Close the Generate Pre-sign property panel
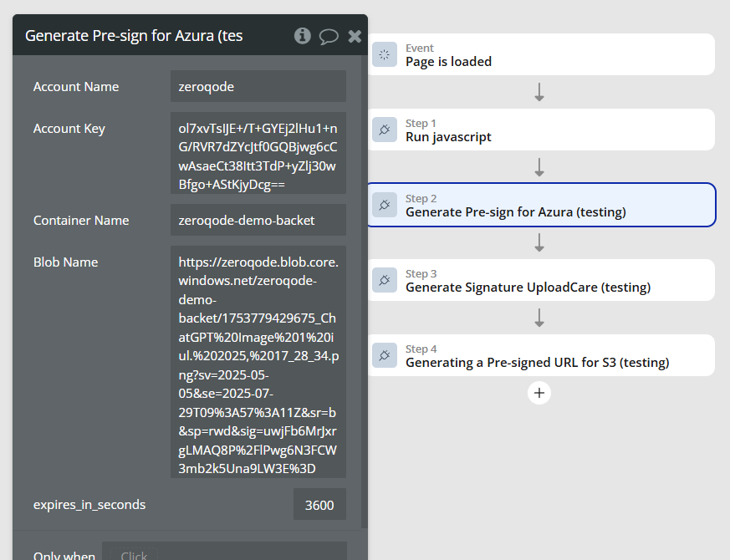 coord(355,36)
